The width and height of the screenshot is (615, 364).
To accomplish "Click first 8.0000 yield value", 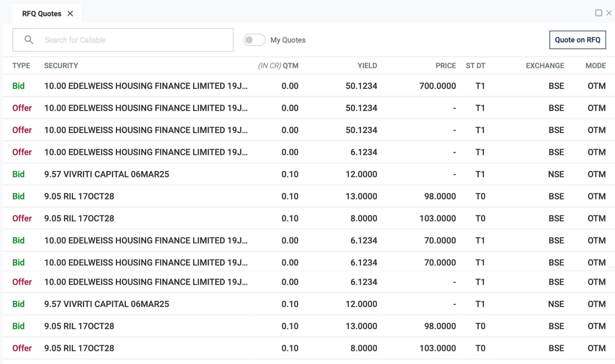I will point(364,218).
